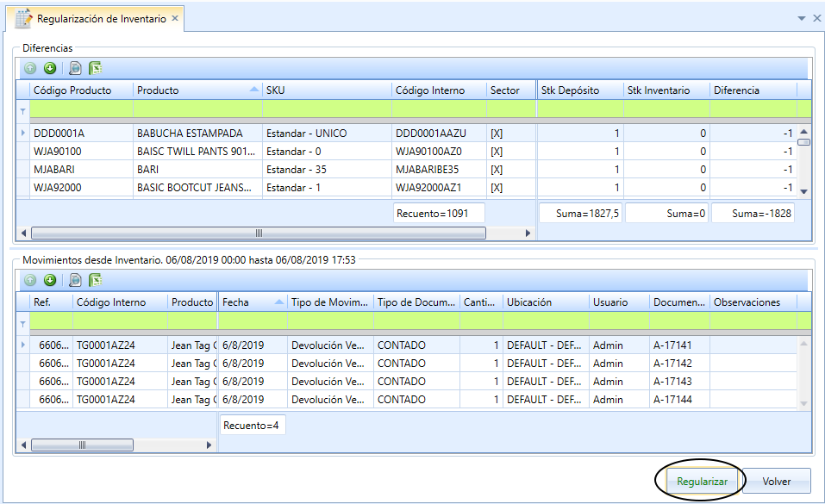Screen dimensions: 825x504
Task: Click the filter funnel in Diferencias grid
Action: [23, 111]
